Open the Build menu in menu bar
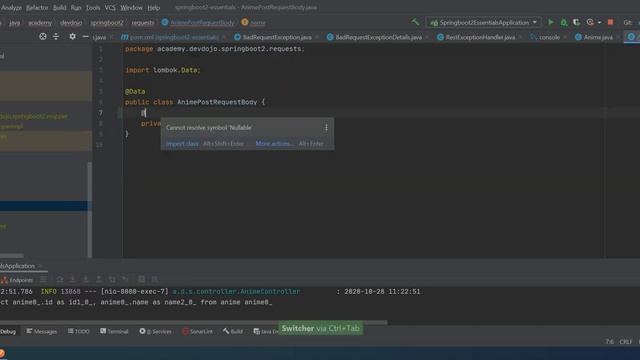The image size is (640, 360). (x=59, y=8)
